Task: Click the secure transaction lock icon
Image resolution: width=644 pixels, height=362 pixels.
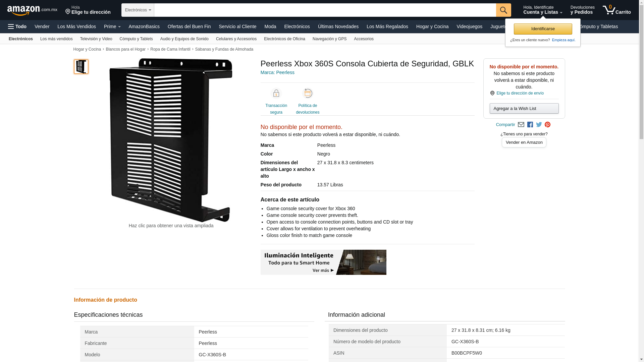Action: click(x=276, y=94)
